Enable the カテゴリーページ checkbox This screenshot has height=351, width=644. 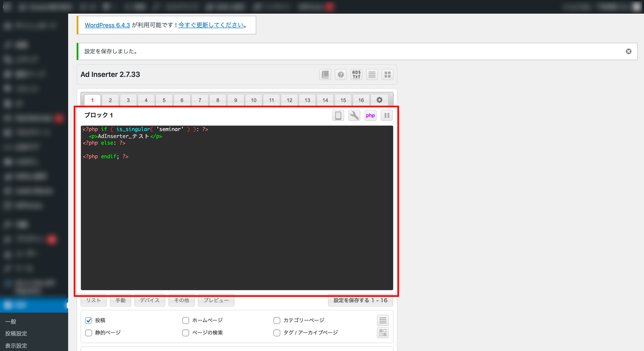(277, 320)
